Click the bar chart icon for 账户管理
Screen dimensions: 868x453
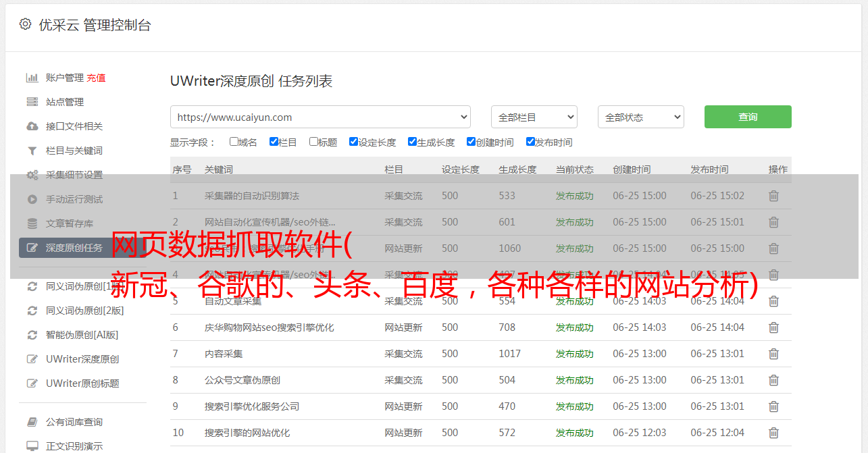(x=32, y=78)
